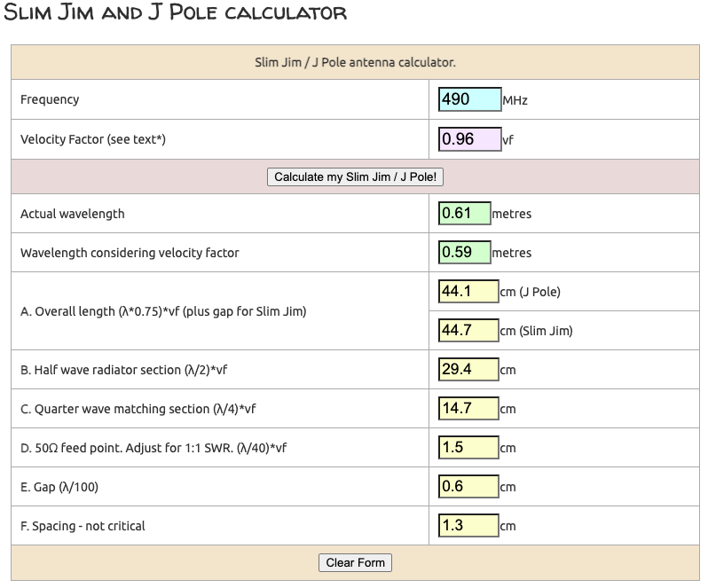Click the 50Ω feed point field 1.5
Viewport: 708px width, 588px height.
click(x=468, y=448)
